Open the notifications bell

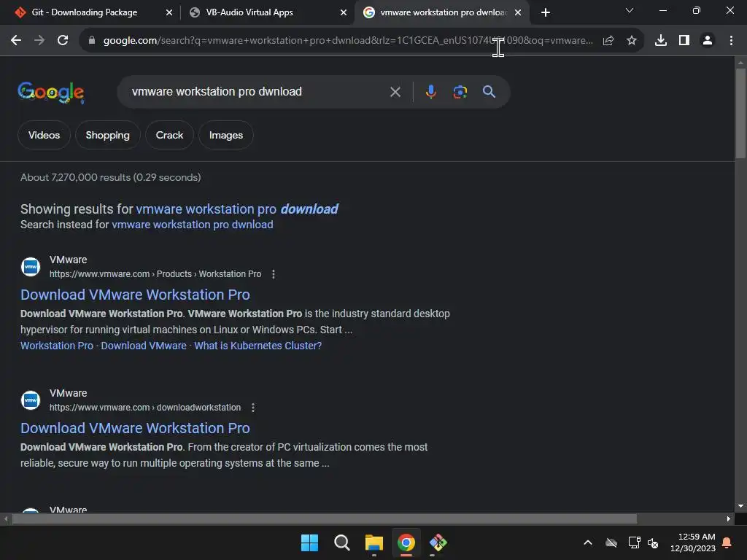(x=727, y=542)
